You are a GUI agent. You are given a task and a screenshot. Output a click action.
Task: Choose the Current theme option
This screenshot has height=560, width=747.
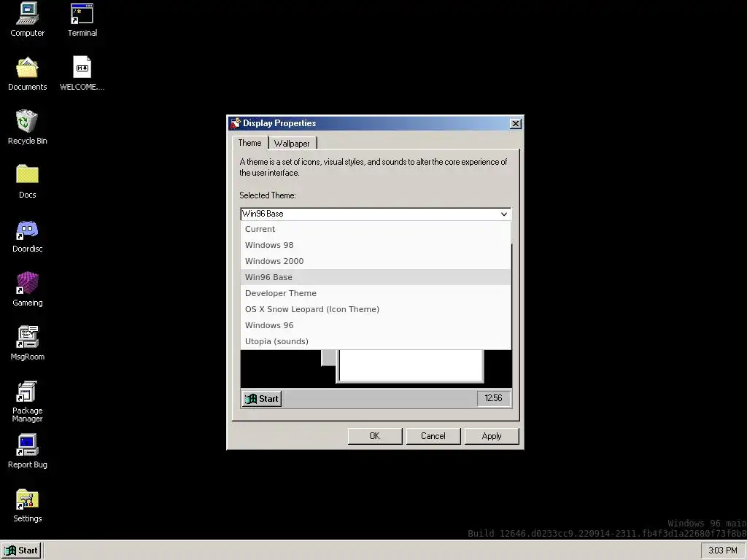click(376, 229)
